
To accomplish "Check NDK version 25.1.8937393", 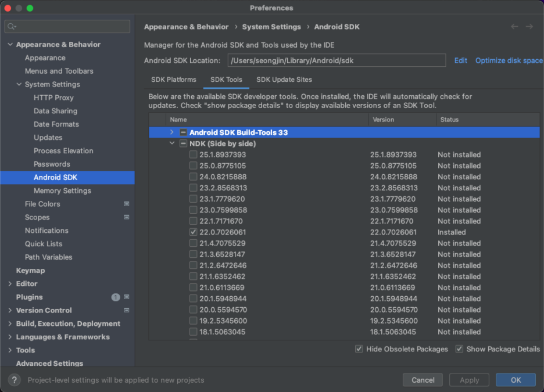I will point(193,154).
